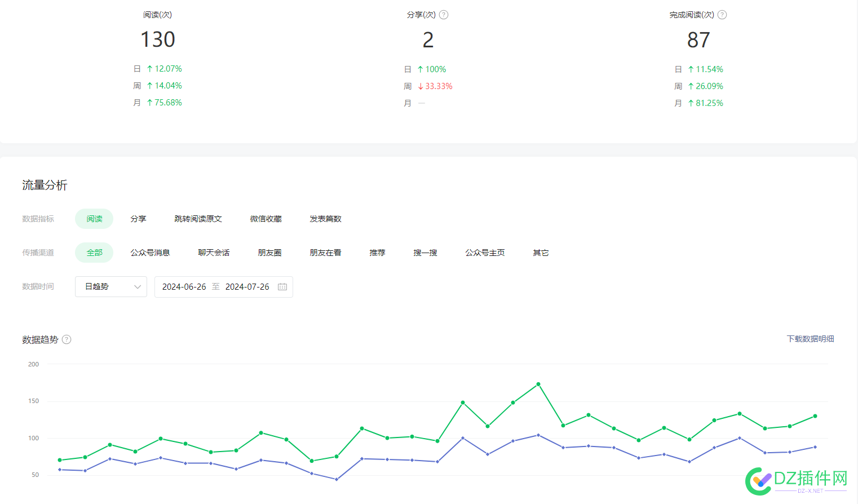
Task: Click the share count value 2
Action: (428, 40)
